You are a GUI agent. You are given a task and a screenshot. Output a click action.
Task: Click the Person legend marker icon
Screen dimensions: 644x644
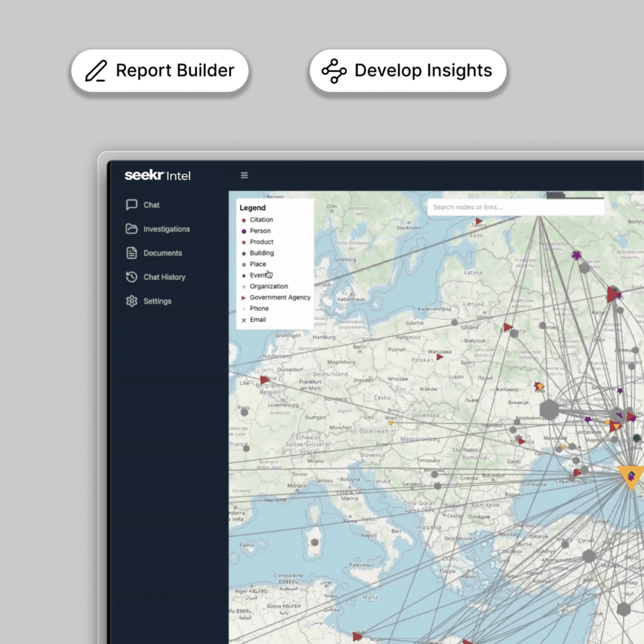(243, 230)
